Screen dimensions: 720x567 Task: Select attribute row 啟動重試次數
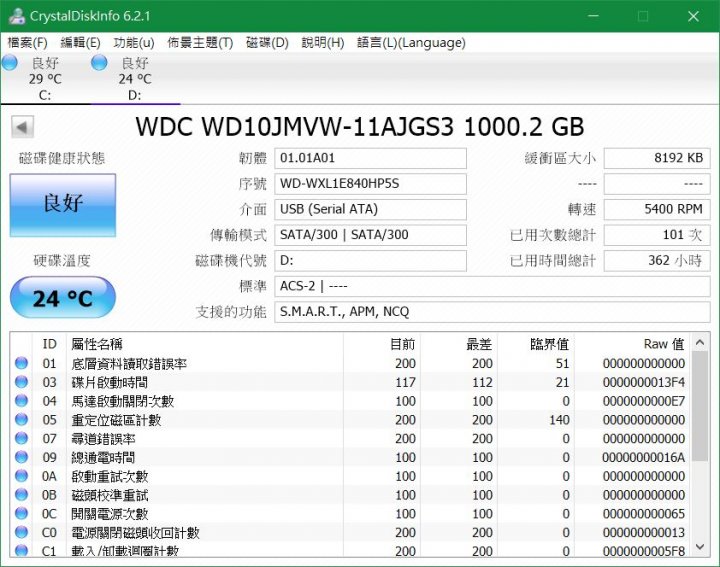[351, 477]
